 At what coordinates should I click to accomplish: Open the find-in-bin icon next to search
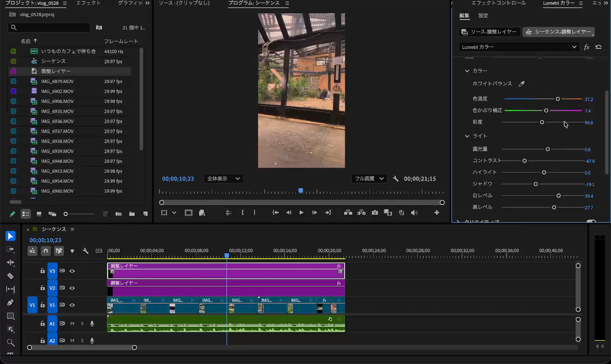coord(99,28)
